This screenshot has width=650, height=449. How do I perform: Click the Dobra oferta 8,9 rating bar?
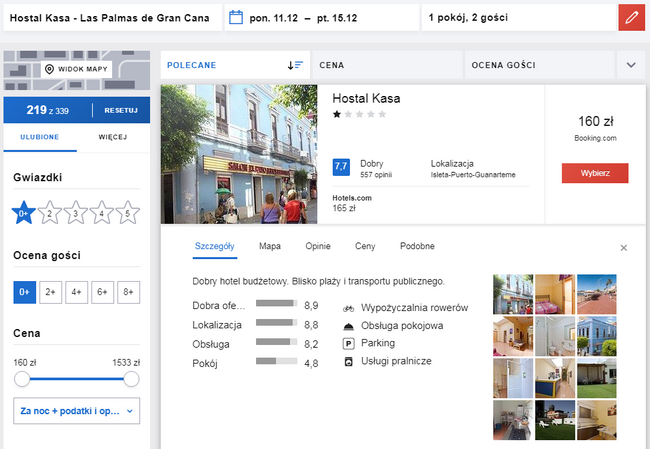point(276,303)
